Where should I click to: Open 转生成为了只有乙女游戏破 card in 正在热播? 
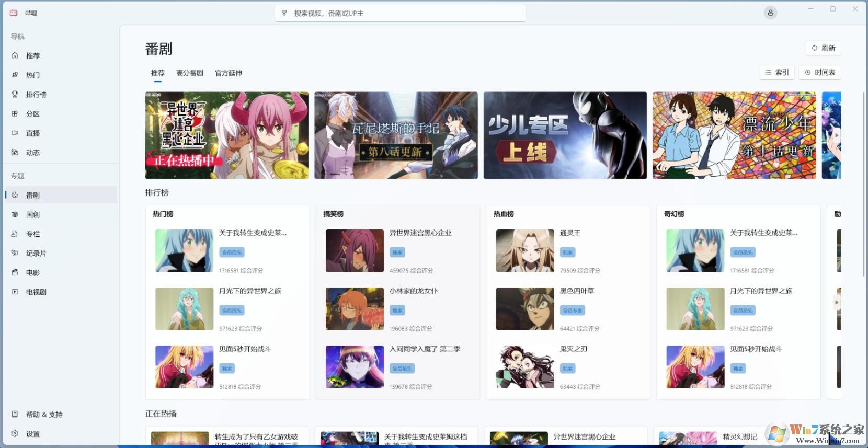tap(227, 436)
